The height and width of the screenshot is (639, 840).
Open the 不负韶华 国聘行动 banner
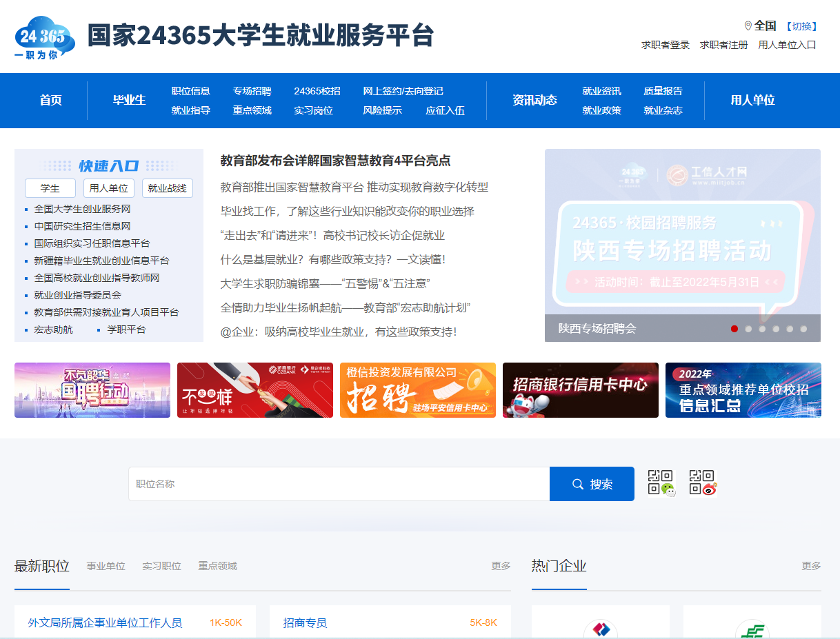92,390
